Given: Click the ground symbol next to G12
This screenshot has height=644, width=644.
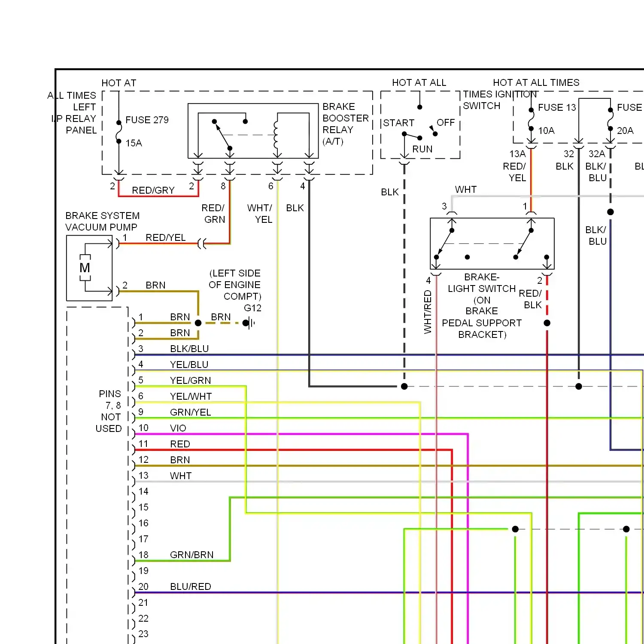Looking at the screenshot, I should coord(250,323).
